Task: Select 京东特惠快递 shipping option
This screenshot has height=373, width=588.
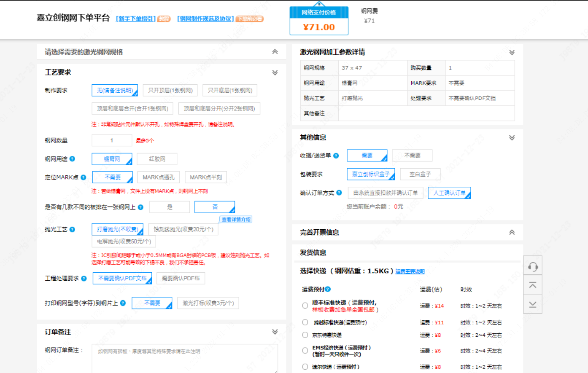Action: (x=305, y=335)
